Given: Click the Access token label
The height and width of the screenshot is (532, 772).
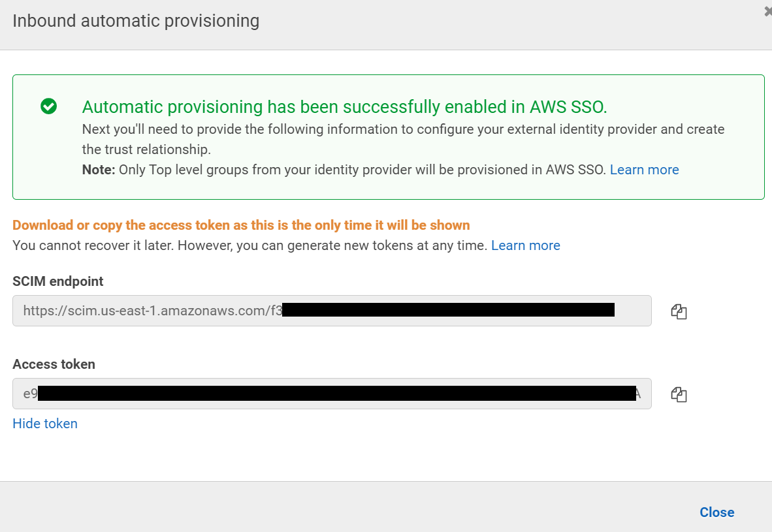Looking at the screenshot, I should 54,364.
